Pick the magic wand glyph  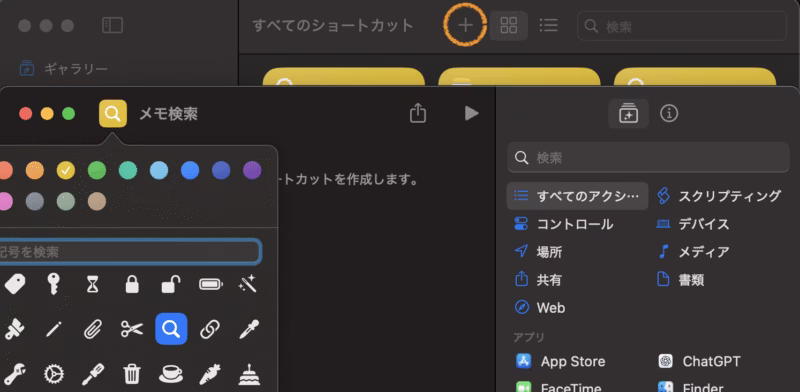248,284
